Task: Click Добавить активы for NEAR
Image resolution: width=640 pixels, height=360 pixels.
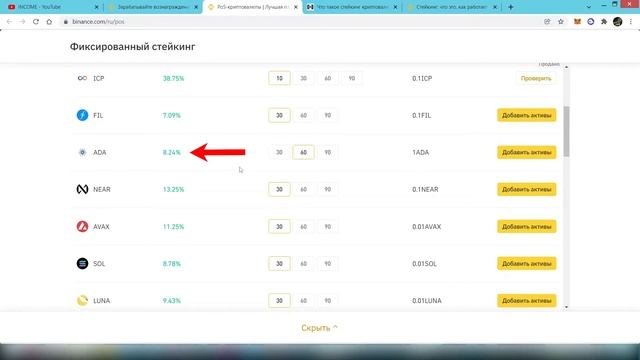Action: [527, 189]
